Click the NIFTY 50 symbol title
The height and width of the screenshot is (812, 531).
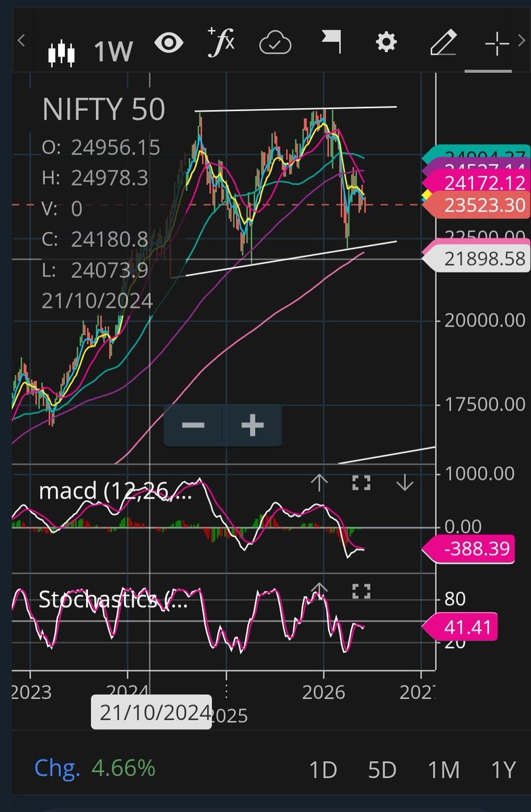point(103,110)
